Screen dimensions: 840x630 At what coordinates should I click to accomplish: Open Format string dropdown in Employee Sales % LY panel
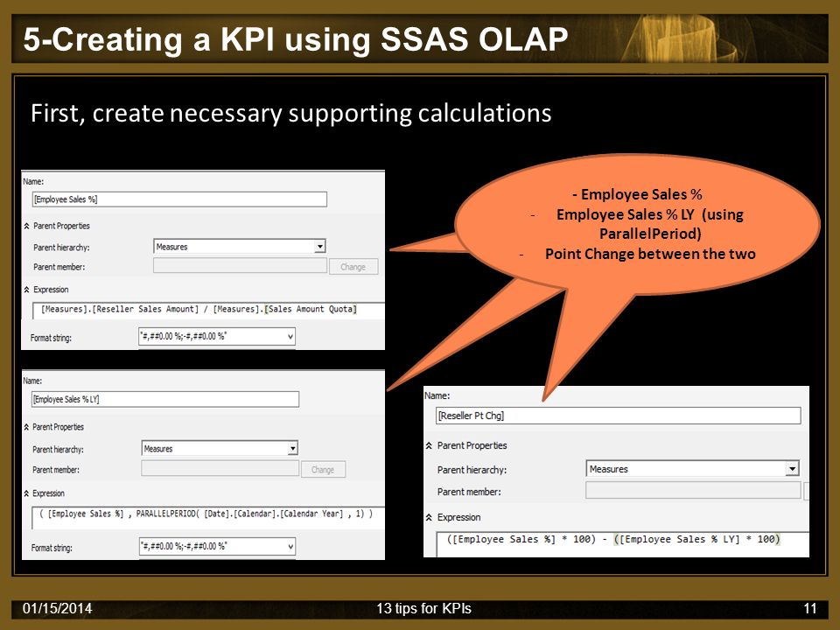pyautogui.click(x=290, y=546)
